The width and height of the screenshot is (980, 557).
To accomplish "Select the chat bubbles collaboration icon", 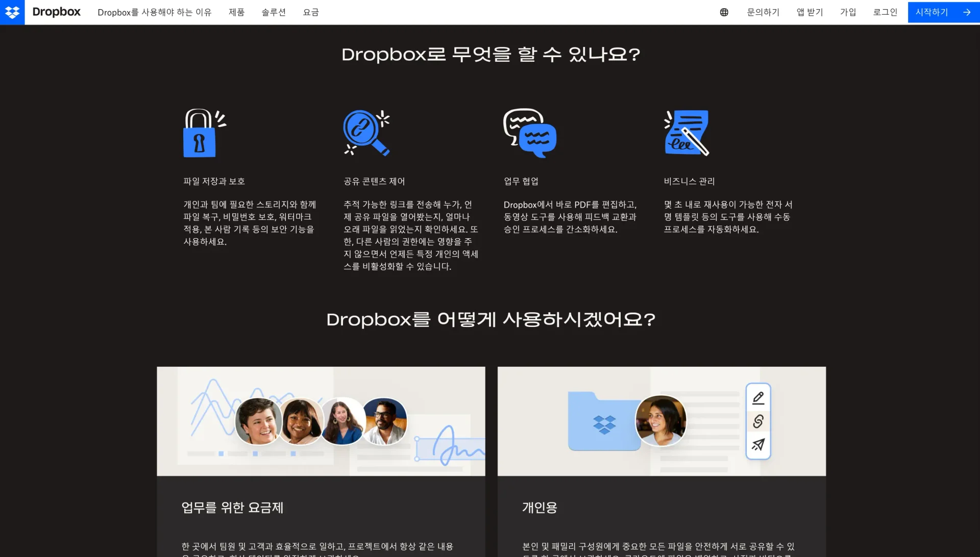I will [529, 133].
